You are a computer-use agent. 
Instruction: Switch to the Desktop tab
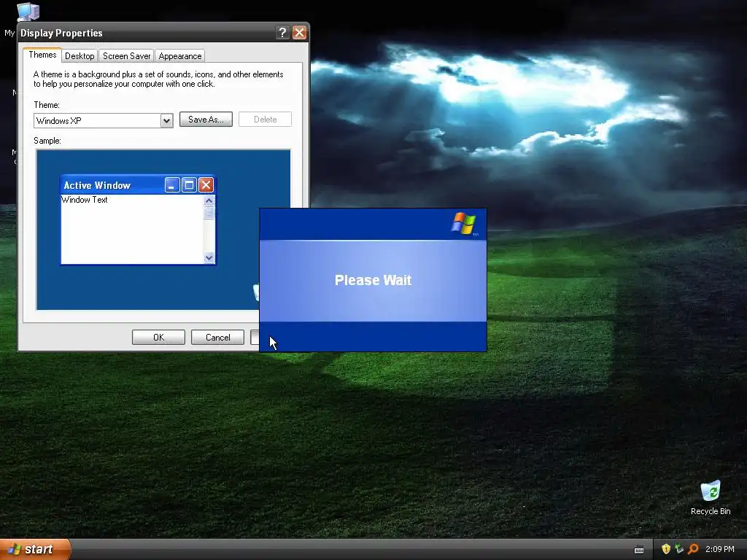pos(80,56)
